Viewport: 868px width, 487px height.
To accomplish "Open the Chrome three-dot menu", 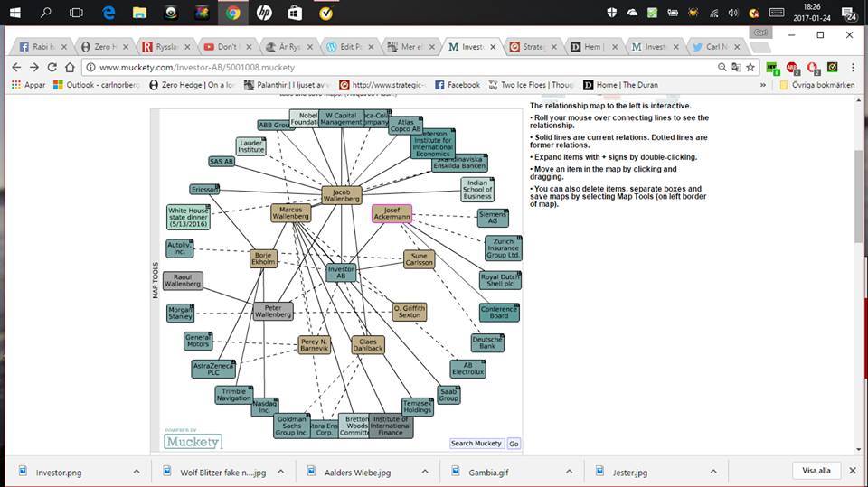I will click(851, 67).
